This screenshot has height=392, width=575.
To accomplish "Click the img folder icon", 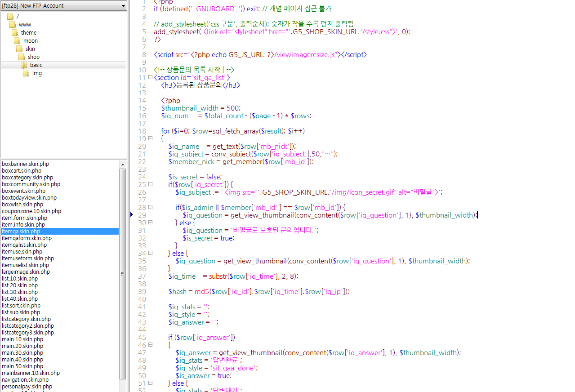I will [x=26, y=73].
